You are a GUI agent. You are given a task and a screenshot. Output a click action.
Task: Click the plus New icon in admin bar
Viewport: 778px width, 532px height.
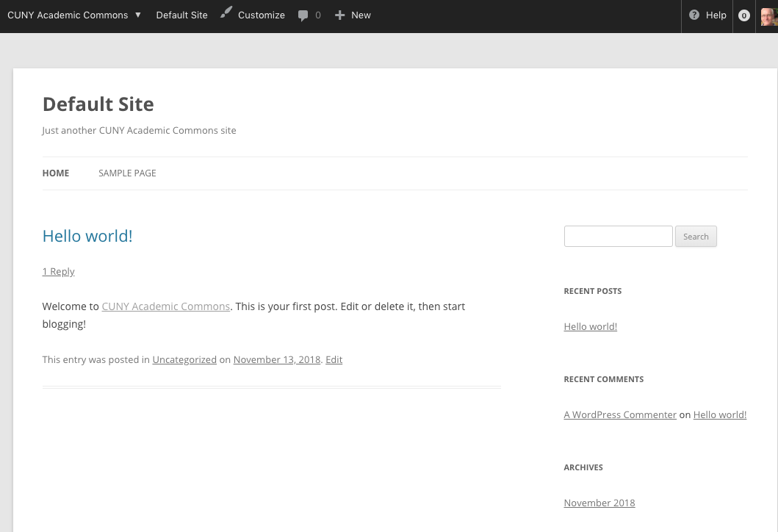tap(339, 15)
